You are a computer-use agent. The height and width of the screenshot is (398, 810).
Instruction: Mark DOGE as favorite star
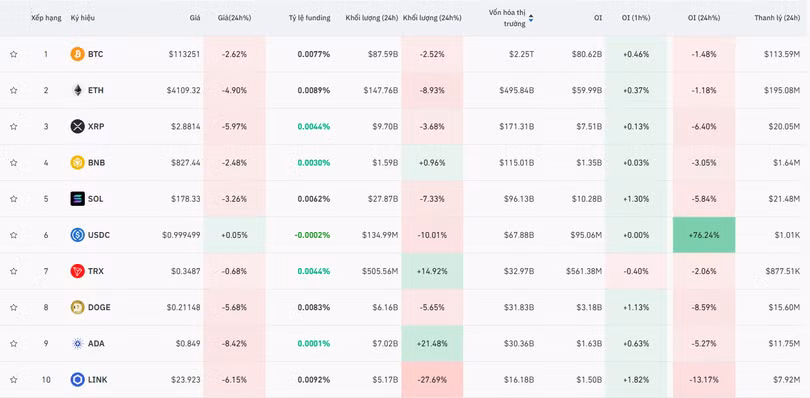[13, 307]
